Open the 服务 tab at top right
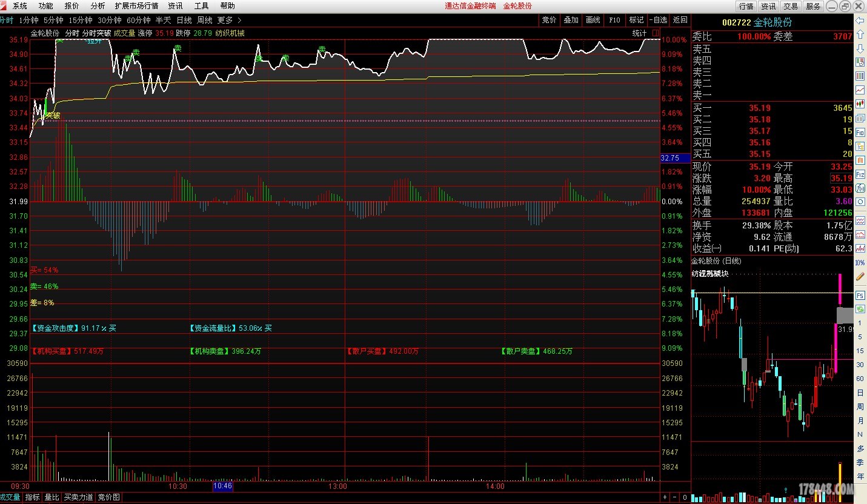The width and height of the screenshot is (867, 504). pyautogui.click(x=813, y=6)
